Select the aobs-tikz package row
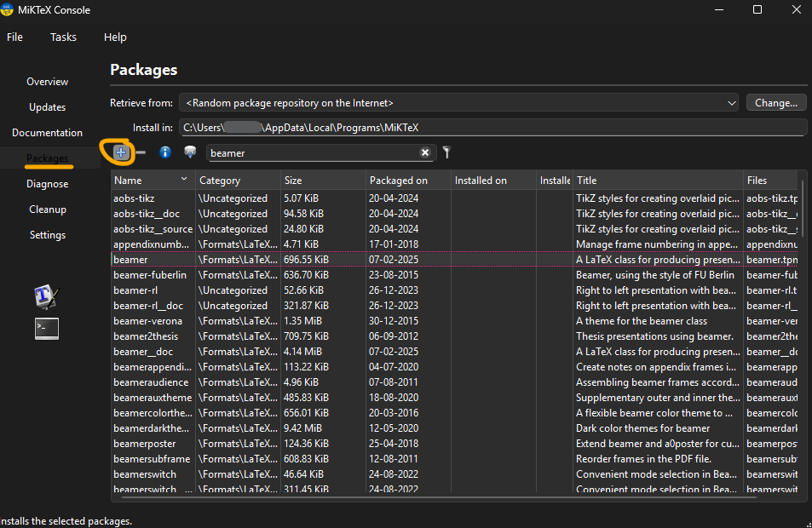This screenshot has height=528, width=812. (x=455, y=198)
